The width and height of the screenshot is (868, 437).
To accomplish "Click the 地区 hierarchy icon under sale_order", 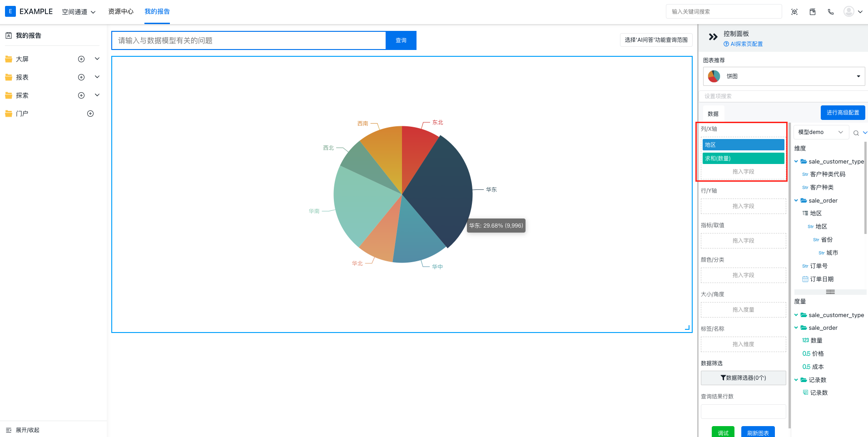I will [805, 213].
